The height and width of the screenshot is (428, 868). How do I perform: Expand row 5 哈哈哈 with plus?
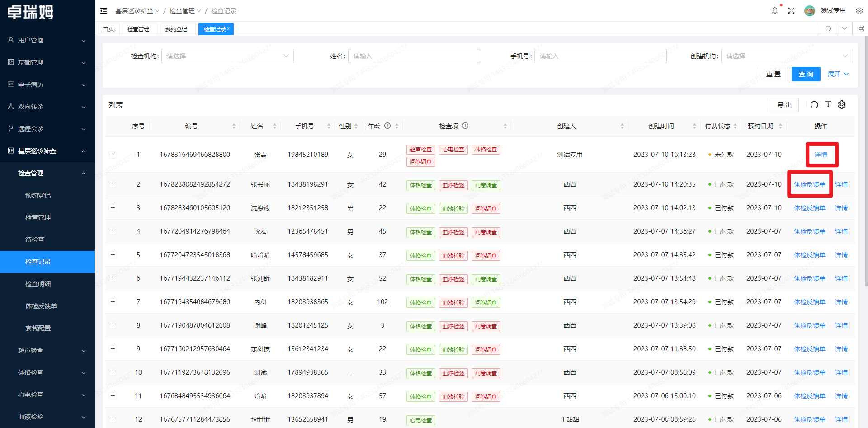[x=113, y=255]
